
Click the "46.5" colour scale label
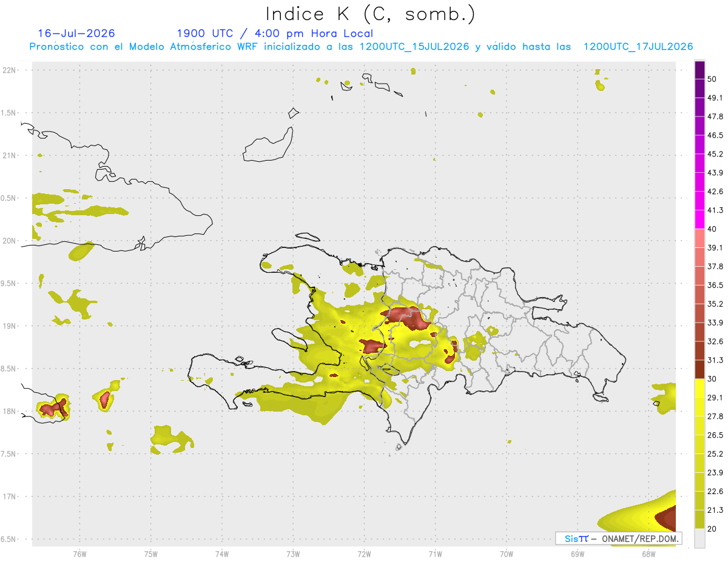(x=715, y=135)
